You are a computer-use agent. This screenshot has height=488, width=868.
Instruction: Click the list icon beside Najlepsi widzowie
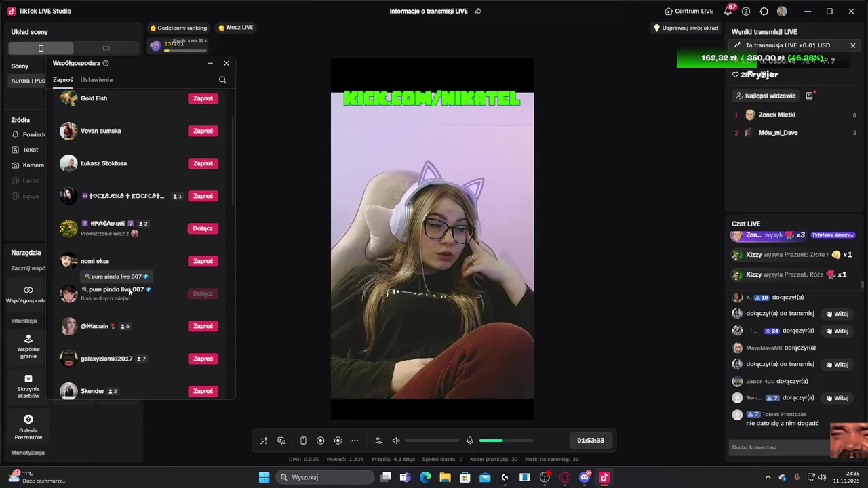click(809, 96)
